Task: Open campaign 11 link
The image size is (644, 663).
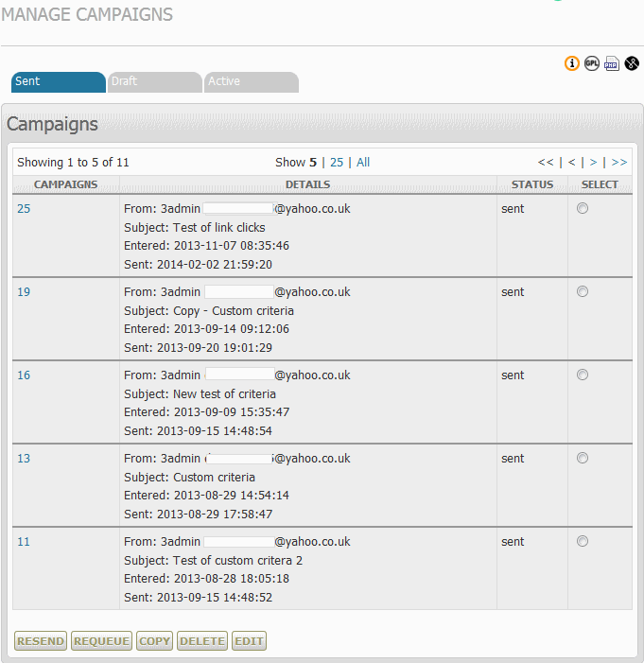Action: [x=24, y=542]
